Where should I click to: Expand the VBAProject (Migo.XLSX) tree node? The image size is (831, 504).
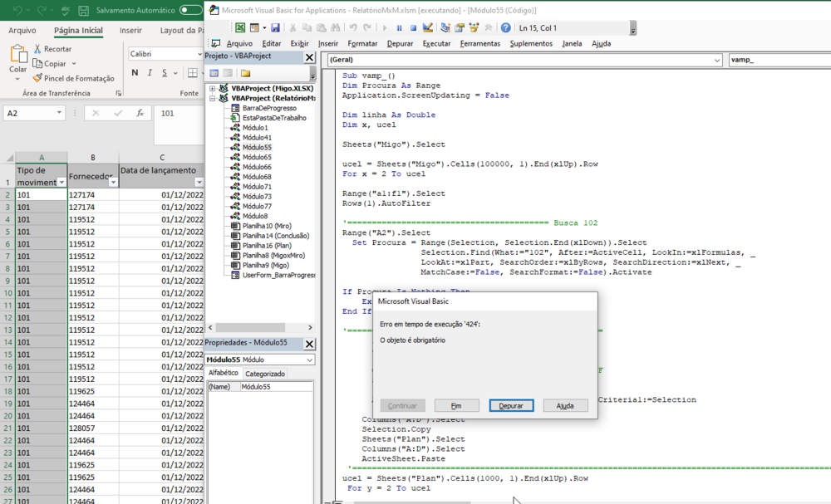(213, 88)
